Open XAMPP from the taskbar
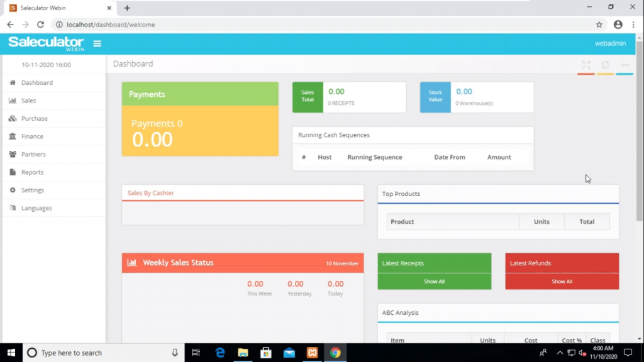Viewport: 644px width, 362px height. [x=312, y=353]
